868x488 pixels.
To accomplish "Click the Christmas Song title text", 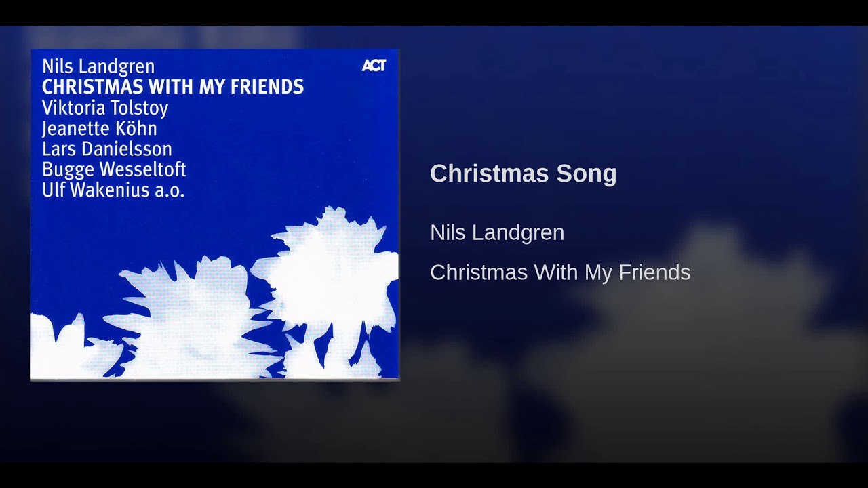I will click(x=523, y=174).
